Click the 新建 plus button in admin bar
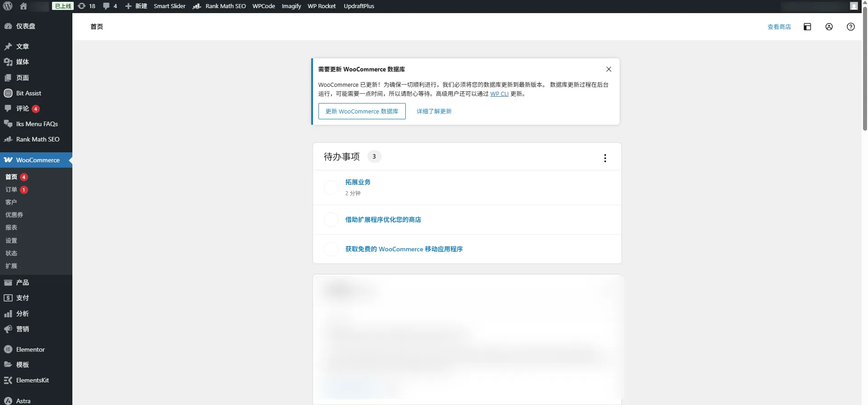 (x=136, y=6)
